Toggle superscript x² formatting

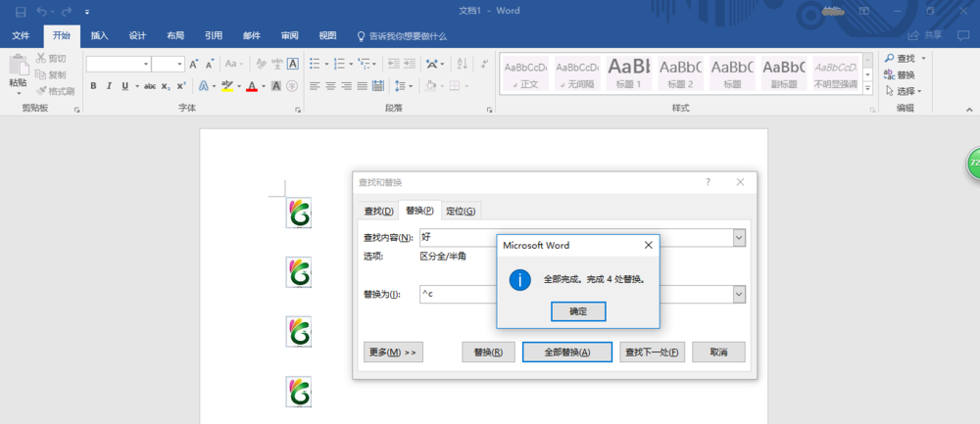pos(181,85)
